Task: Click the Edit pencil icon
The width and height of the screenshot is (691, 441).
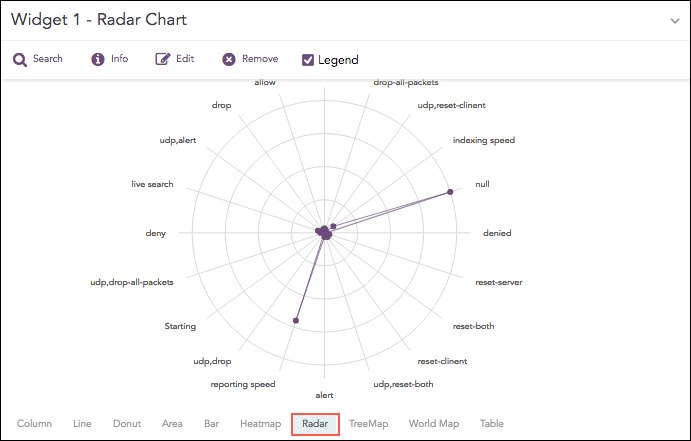Action: [x=163, y=60]
